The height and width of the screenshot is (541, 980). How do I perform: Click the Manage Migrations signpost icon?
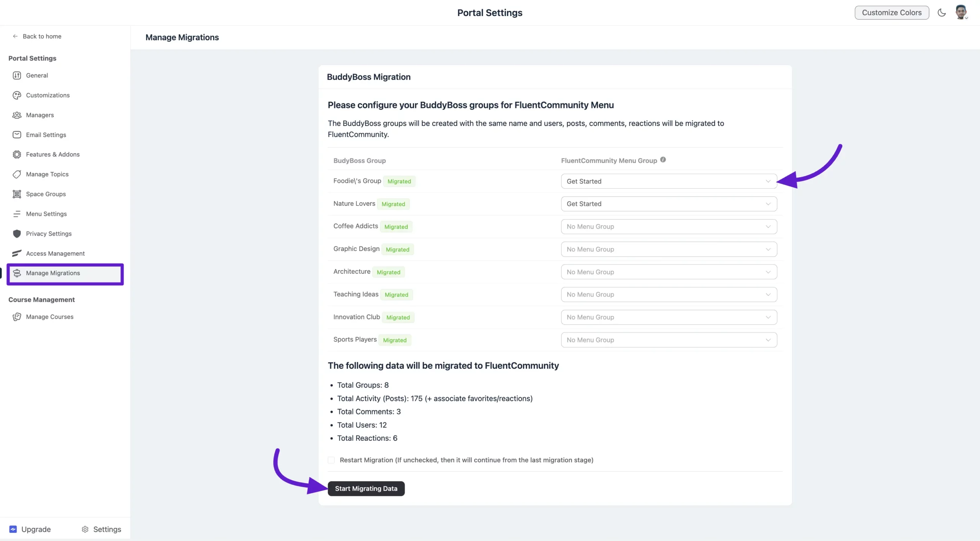[17, 273]
